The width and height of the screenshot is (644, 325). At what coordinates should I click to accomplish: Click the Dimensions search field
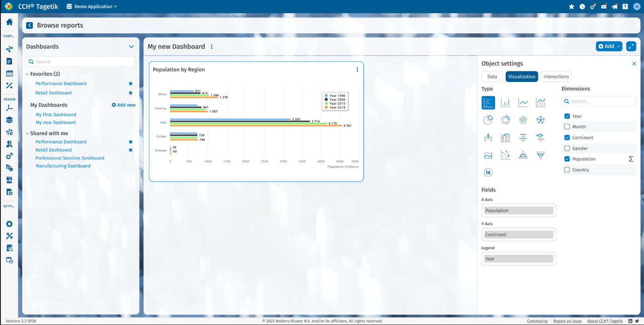(x=599, y=101)
